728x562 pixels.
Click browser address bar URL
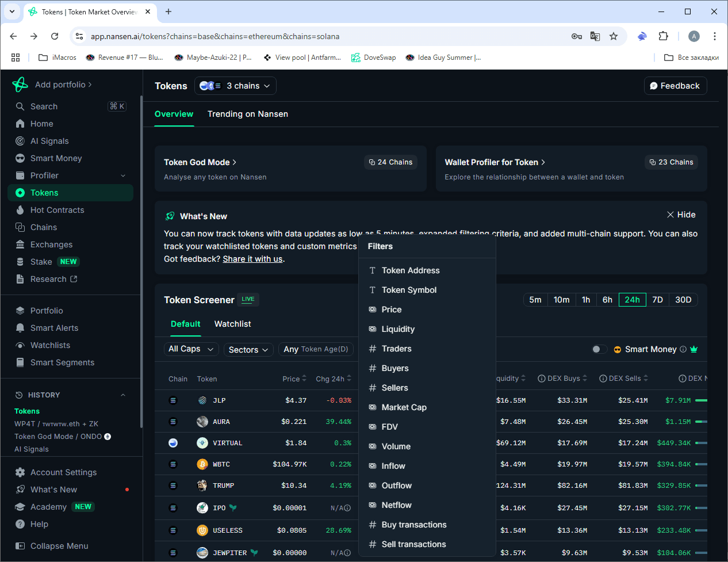point(215,36)
